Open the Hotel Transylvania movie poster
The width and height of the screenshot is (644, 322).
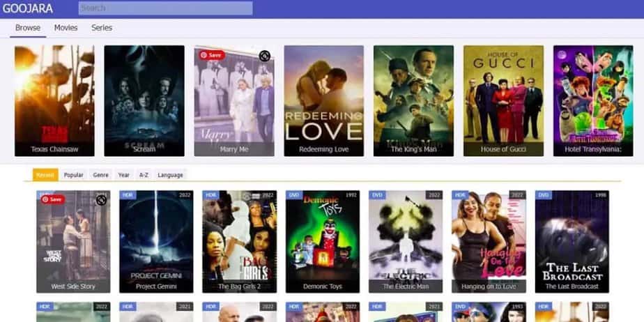tap(593, 100)
